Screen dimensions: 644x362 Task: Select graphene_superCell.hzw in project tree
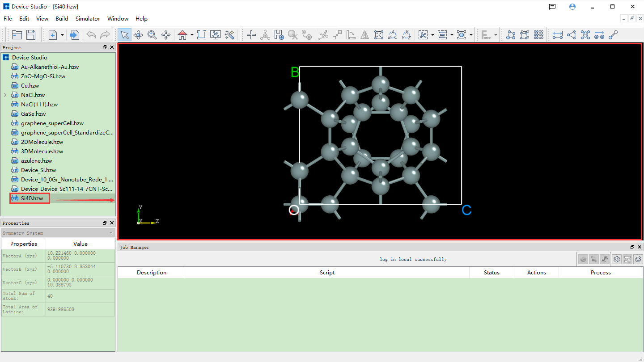click(x=52, y=123)
